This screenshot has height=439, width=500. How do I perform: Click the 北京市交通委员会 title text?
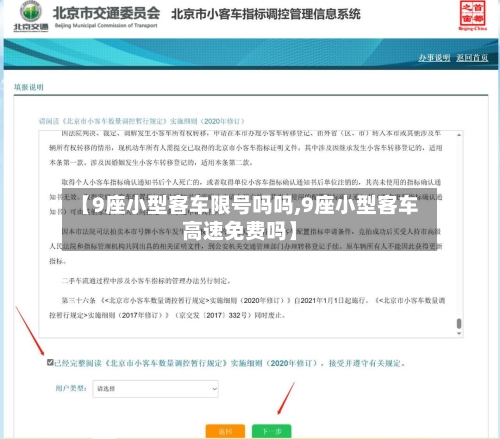(106, 13)
